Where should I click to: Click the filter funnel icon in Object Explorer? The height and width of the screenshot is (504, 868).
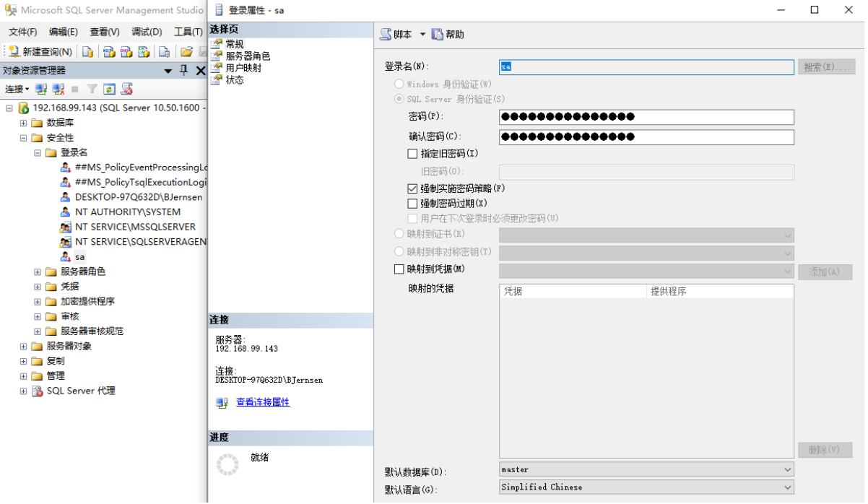click(92, 89)
